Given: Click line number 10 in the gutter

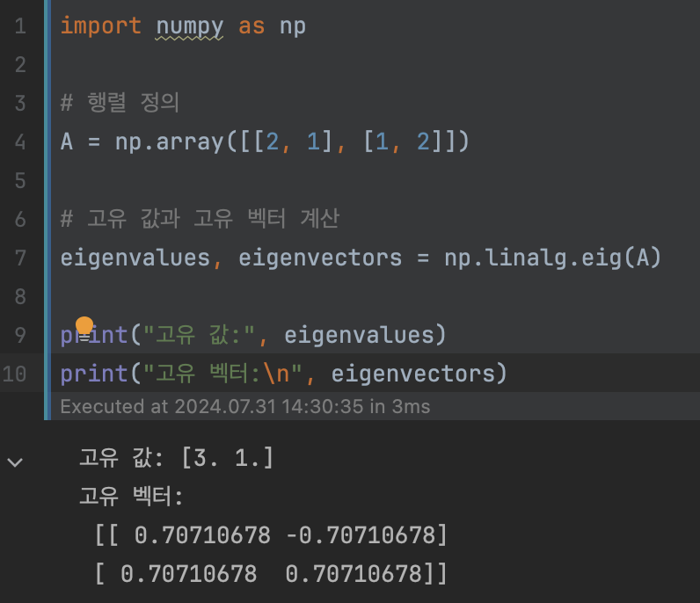Looking at the screenshot, I should point(15,374).
